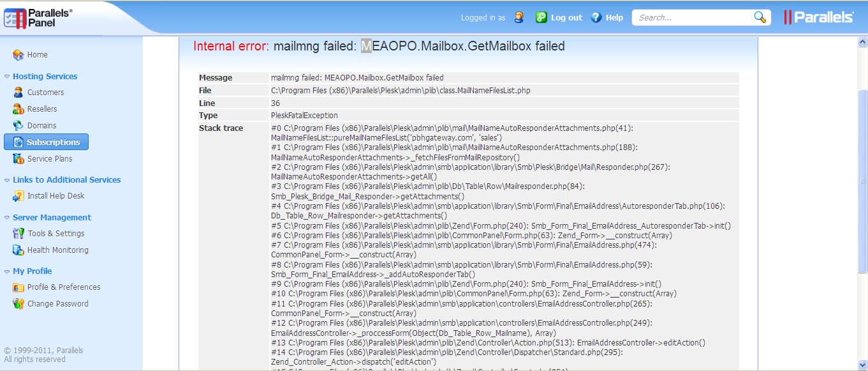Open Health Monitoring page
This screenshot has height=371, width=868.
58,250
